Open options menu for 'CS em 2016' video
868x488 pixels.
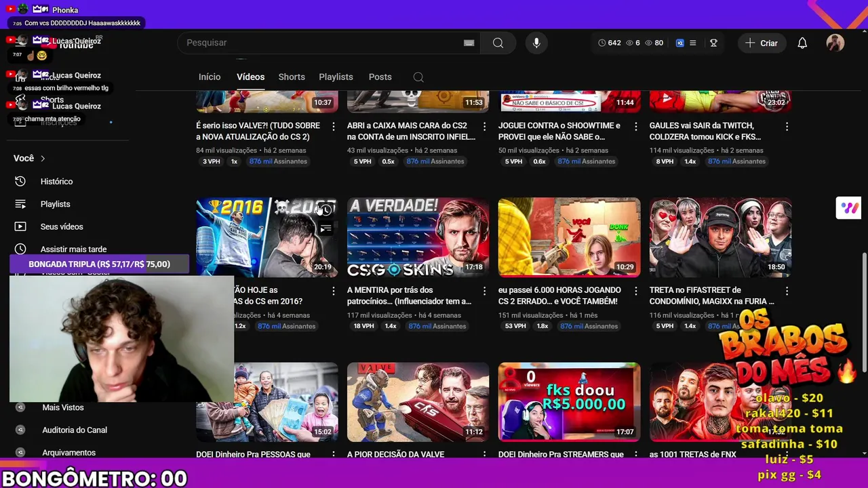[333, 291]
